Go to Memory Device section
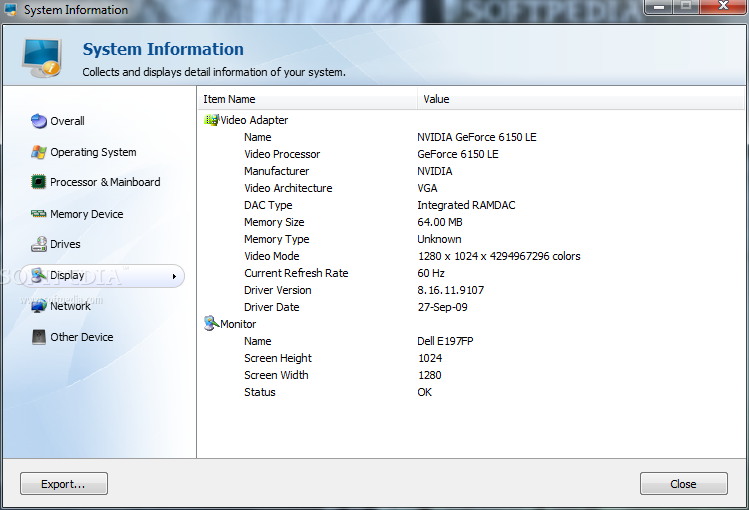Viewport: 749px width, 510px height. [x=86, y=214]
